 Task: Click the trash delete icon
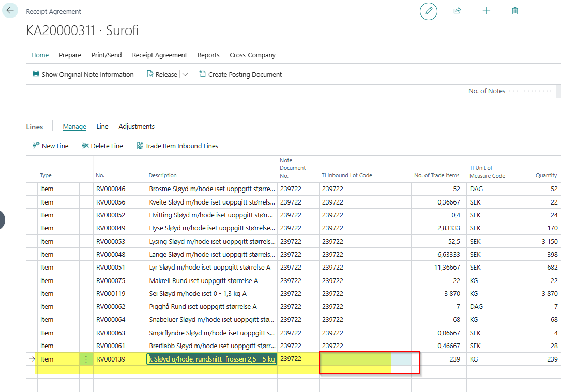pyautogui.click(x=514, y=11)
